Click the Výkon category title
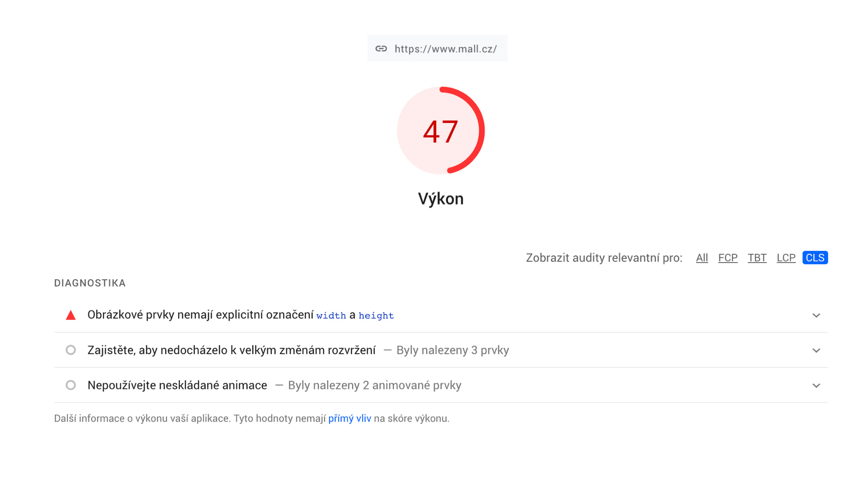Image resolution: width=868 pixels, height=488 pixels. pyautogui.click(x=441, y=199)
